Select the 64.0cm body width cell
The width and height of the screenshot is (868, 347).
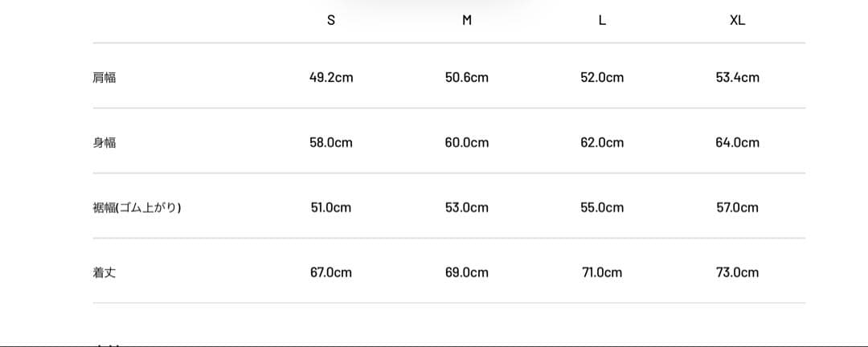click(737, 143)
